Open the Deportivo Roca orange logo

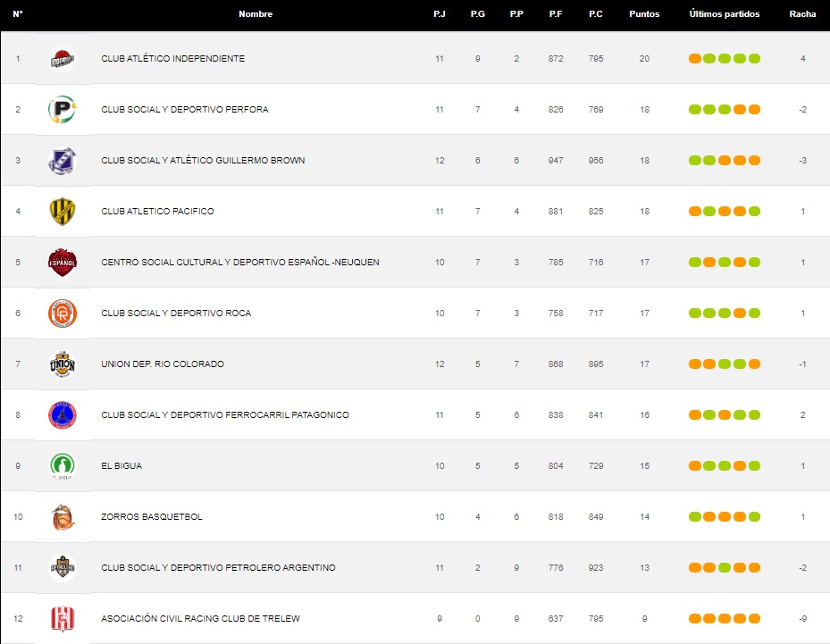pos(62,314)
